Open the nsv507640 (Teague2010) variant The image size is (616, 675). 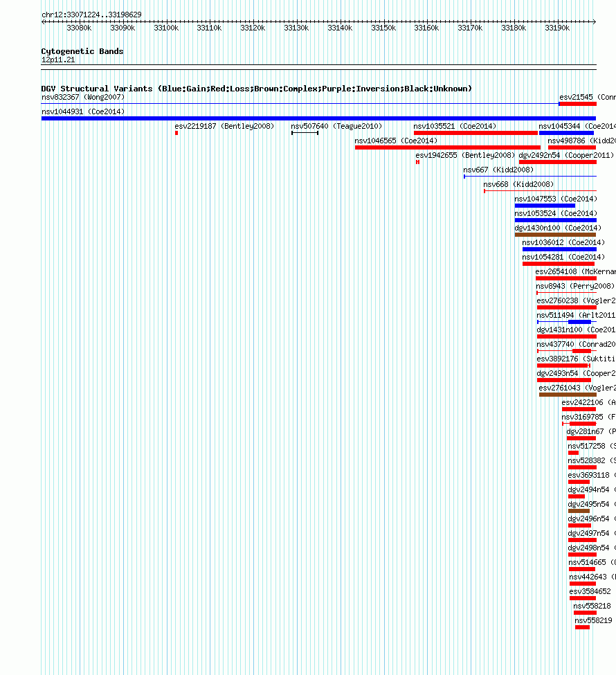tap(336, 127)
